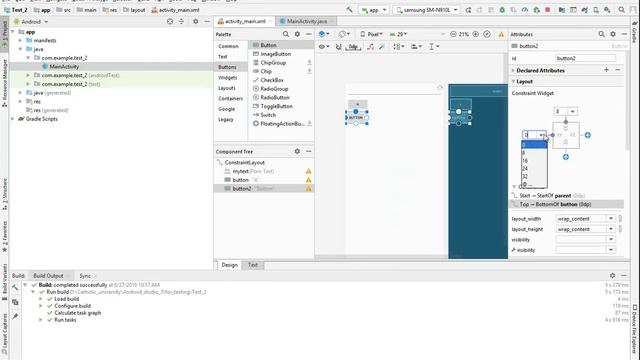Image resolution: width=640 pixels, height=360 pixels.
Task: Open the samsung SM-N910L device dropdown
Action: click(427, 10)
